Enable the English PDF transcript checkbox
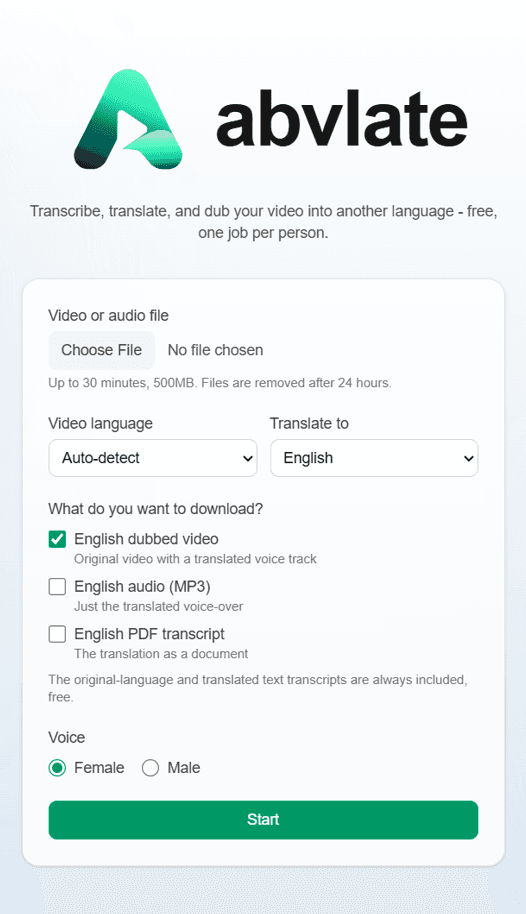The image size is (526, 914). (57, 634)
